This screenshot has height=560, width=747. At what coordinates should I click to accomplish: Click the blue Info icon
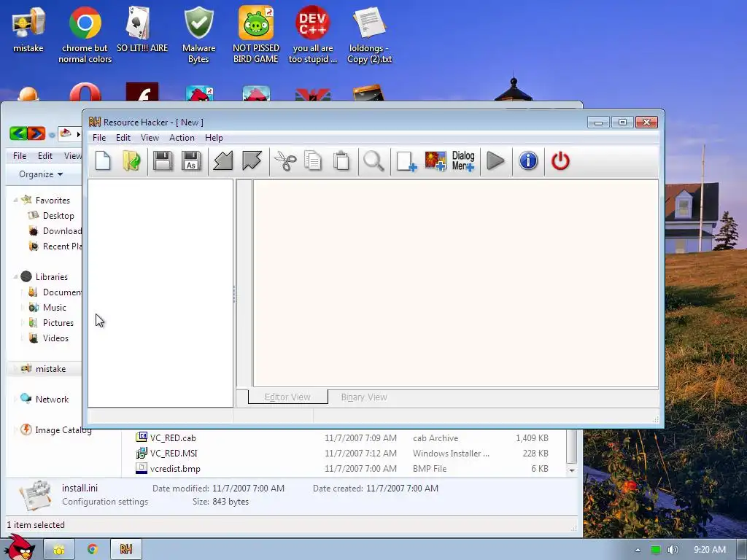pos(528,161)
